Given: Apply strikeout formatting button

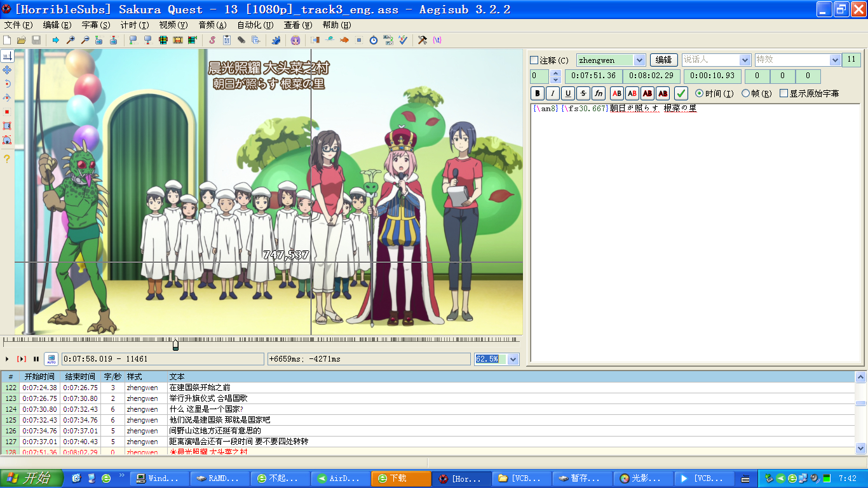Looking at the screenshot, I should click(583, 93).
